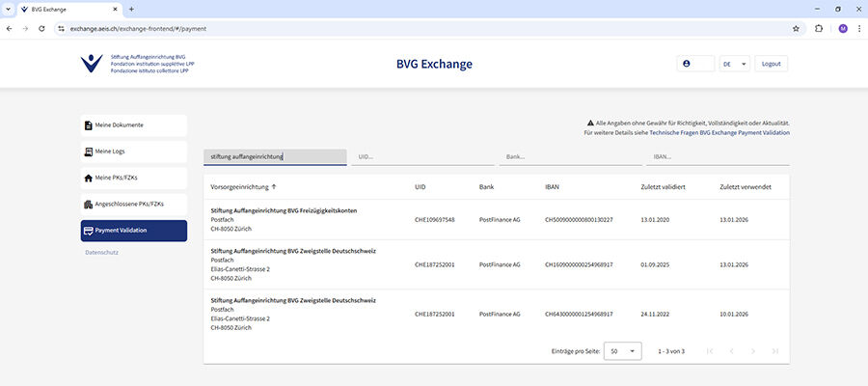Click the BVG foundation logo
This screenshot has height=386, width=868.
click(x=93, y=64)
